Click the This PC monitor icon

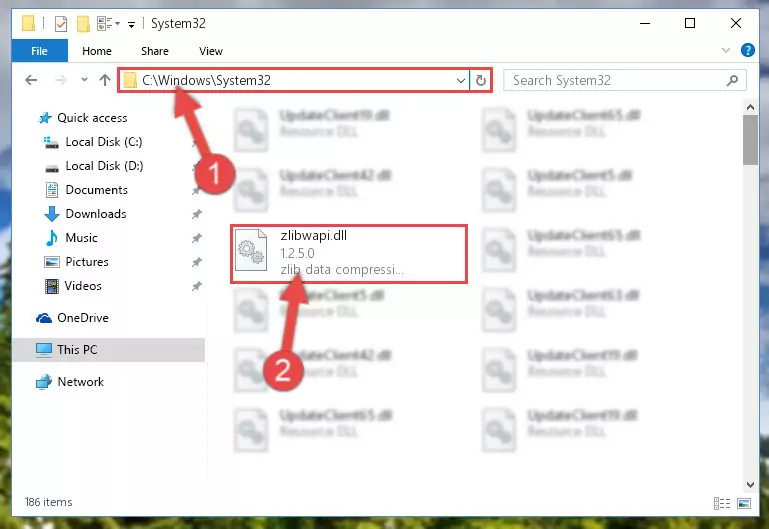tap(44, 350)
